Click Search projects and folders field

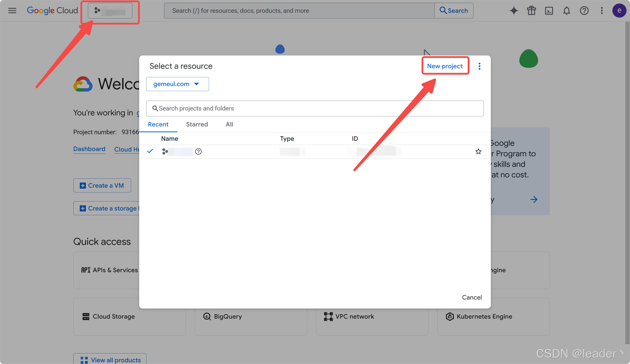314,108
